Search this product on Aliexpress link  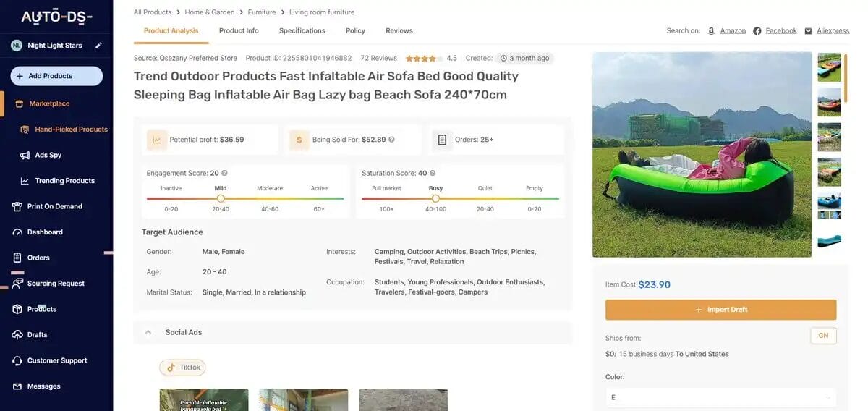[833, 31]
